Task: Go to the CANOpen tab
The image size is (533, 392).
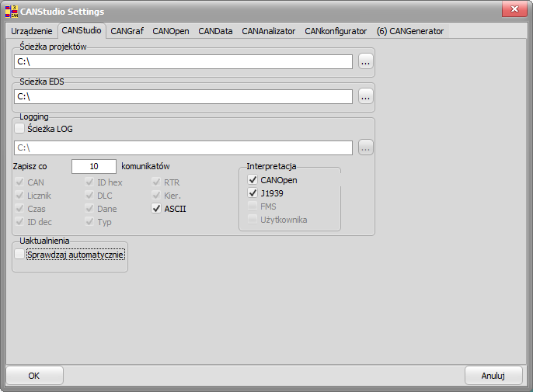Action: pyautogui.click(x=171, y=31)
